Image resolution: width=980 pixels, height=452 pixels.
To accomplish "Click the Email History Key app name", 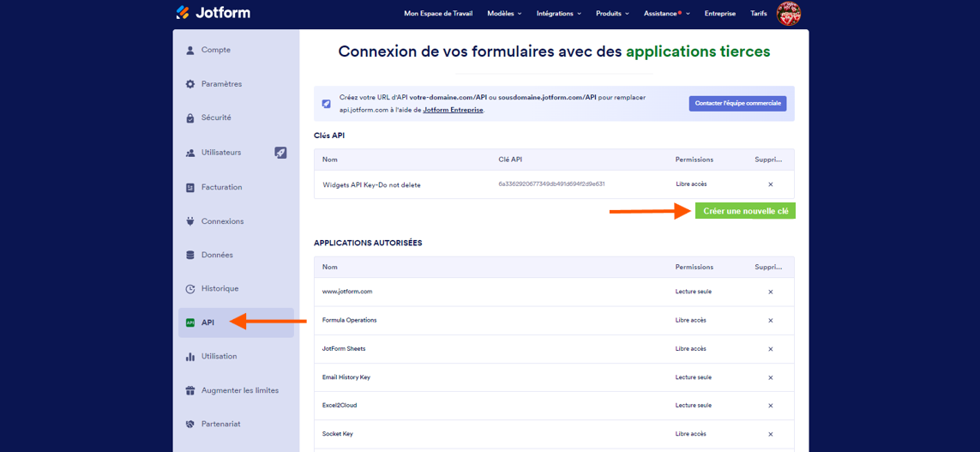I will pyautogui.click(x=346, y=377).
